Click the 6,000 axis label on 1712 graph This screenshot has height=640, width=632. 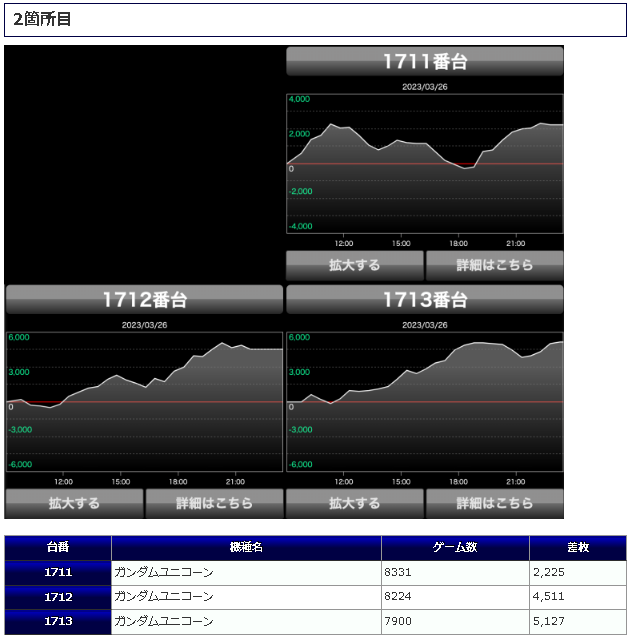pos(19,338)
